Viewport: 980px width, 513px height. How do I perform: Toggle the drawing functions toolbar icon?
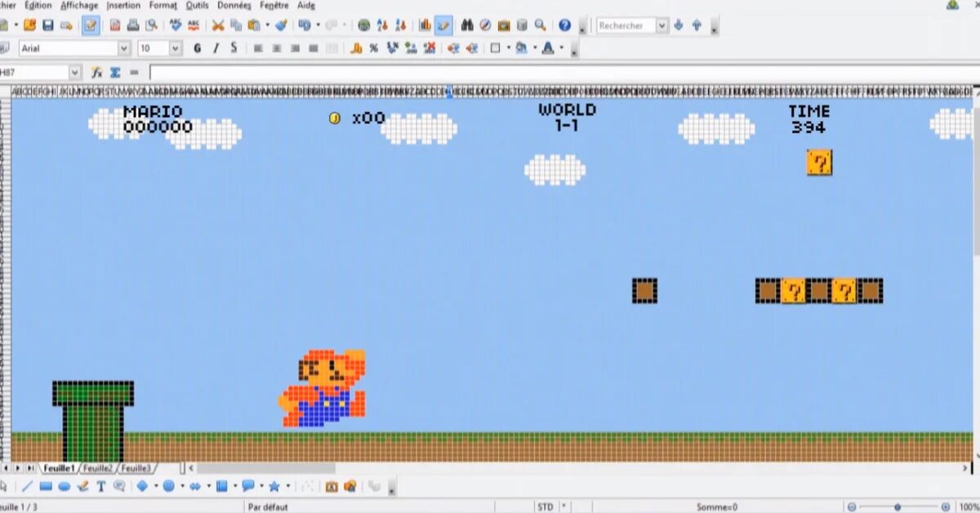click(443, 25)
